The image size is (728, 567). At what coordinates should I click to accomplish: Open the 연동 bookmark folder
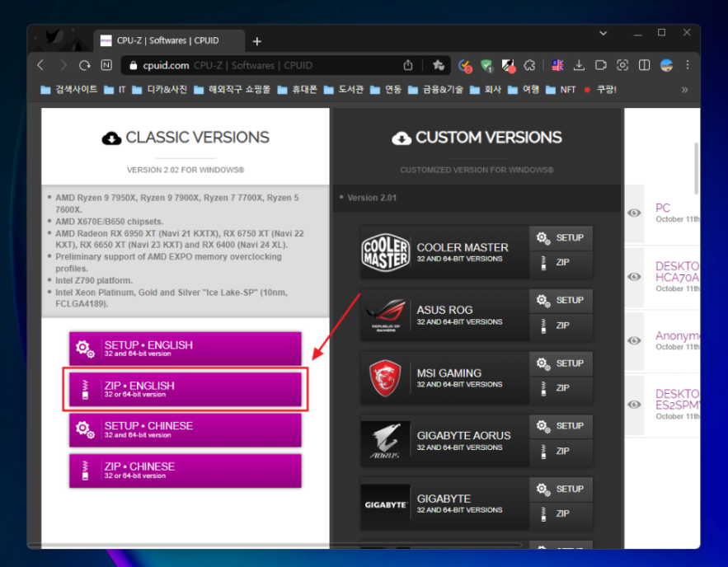[x=386, y=90]
